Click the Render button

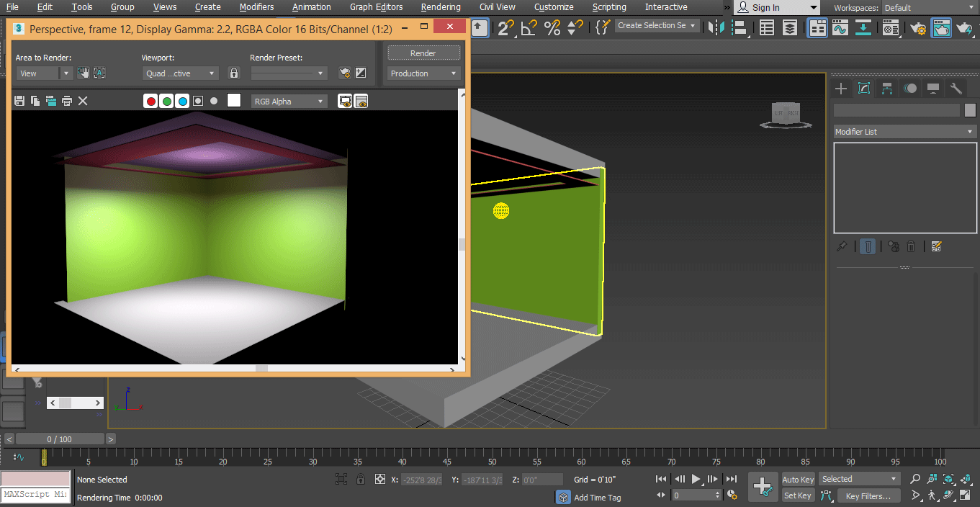pos(423,53)
